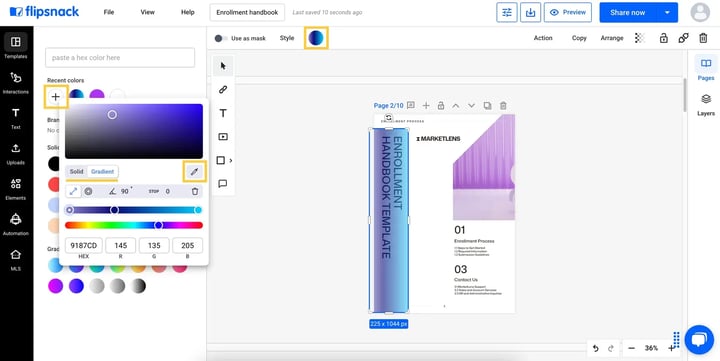
Task: Select the shape tool
Action: coord(220,160)
